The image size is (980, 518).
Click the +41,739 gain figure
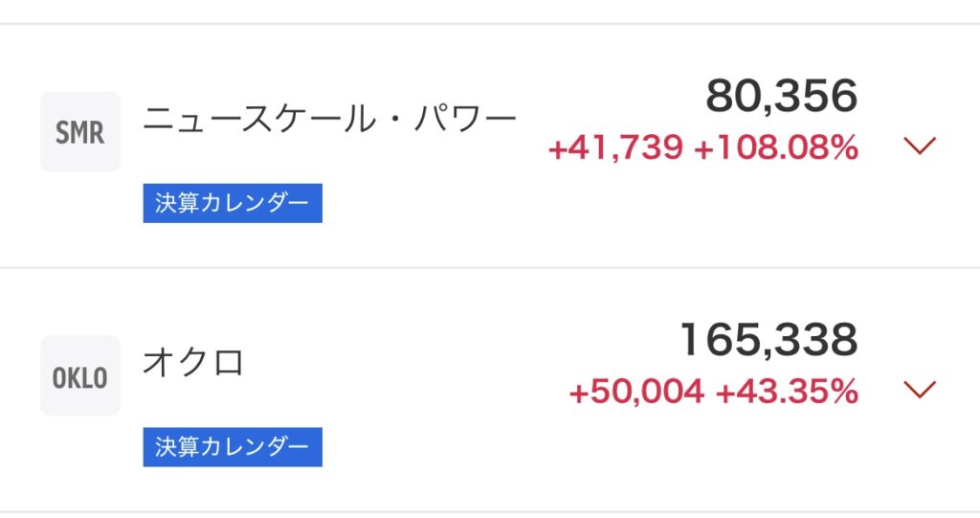click(x=615, y=148)
